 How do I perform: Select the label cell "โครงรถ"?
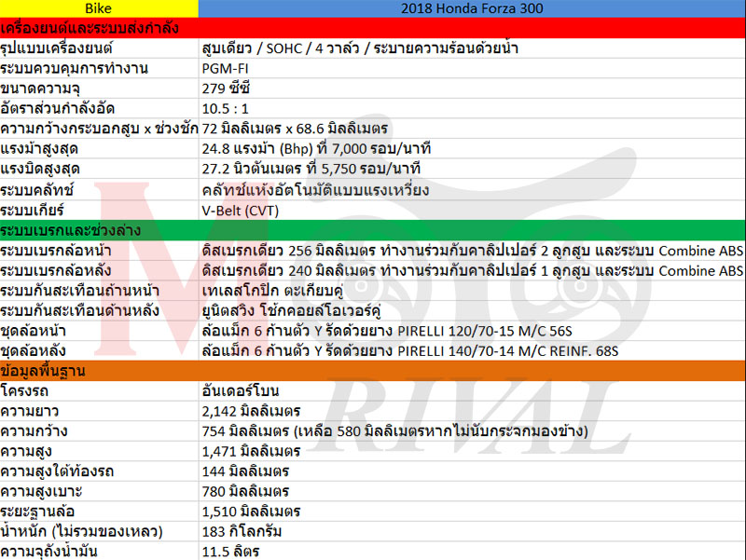point(99,391)
